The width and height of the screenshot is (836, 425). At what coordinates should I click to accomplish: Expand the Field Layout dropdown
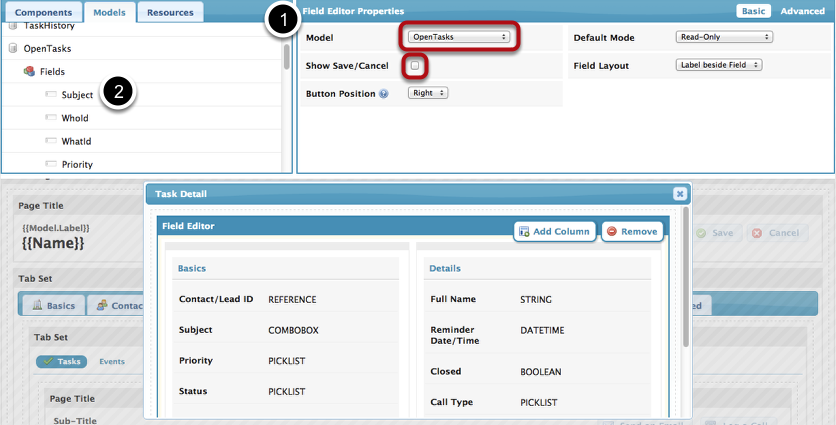[719, 65]
